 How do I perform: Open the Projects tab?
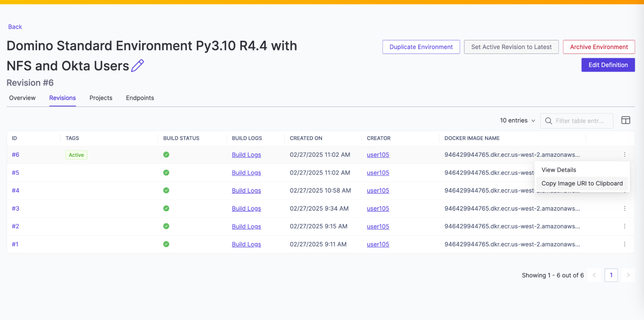101,98
